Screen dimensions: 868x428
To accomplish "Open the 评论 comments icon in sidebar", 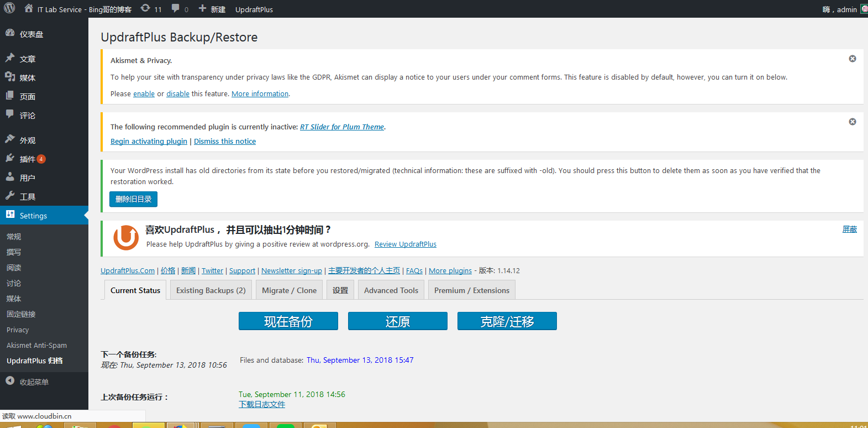I will [x=10, y=114].
